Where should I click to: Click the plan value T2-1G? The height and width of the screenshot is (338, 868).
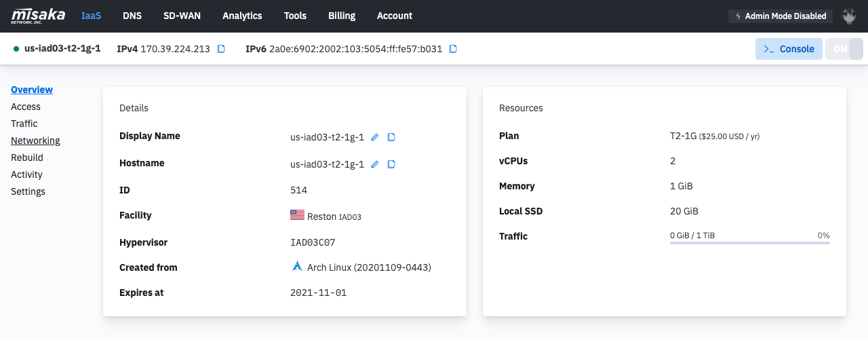[x=684, y=136]
